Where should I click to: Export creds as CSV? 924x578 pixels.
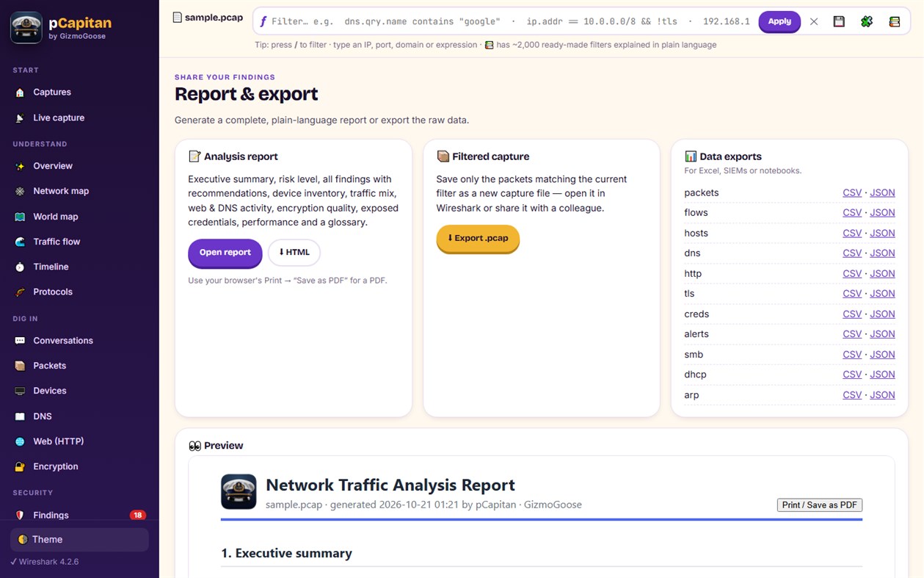(852, 314)
